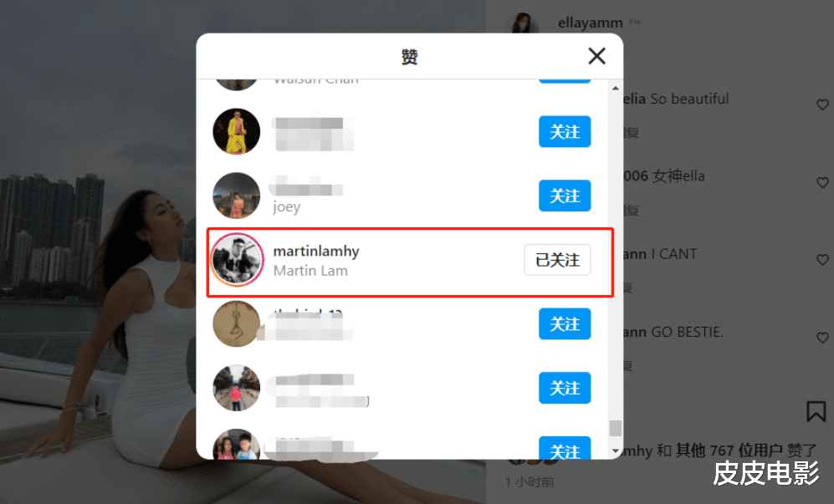The image size is (834, 504).
Task: Open martinlamhy's profile picture
Action: point(237,260)
